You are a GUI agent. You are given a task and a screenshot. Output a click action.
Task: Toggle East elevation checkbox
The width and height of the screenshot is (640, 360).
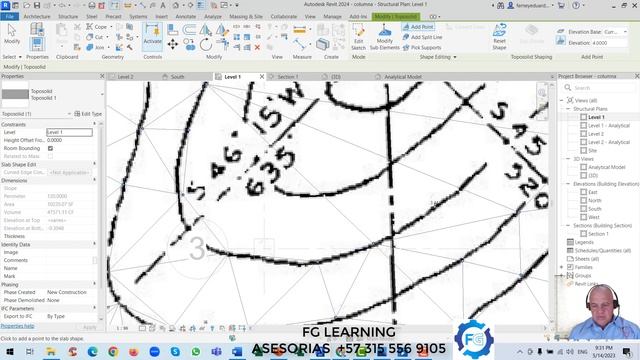(583, 192)
